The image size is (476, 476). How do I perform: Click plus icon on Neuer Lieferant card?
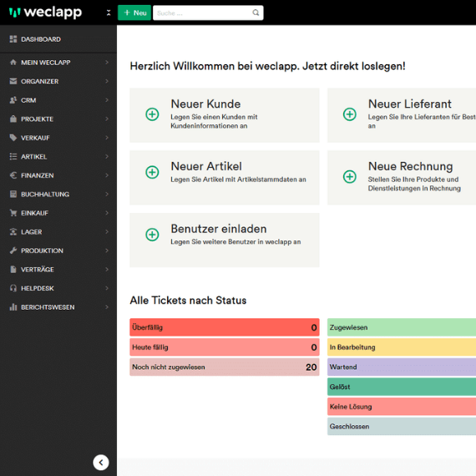pyautogui.click(x=350, y=114)
